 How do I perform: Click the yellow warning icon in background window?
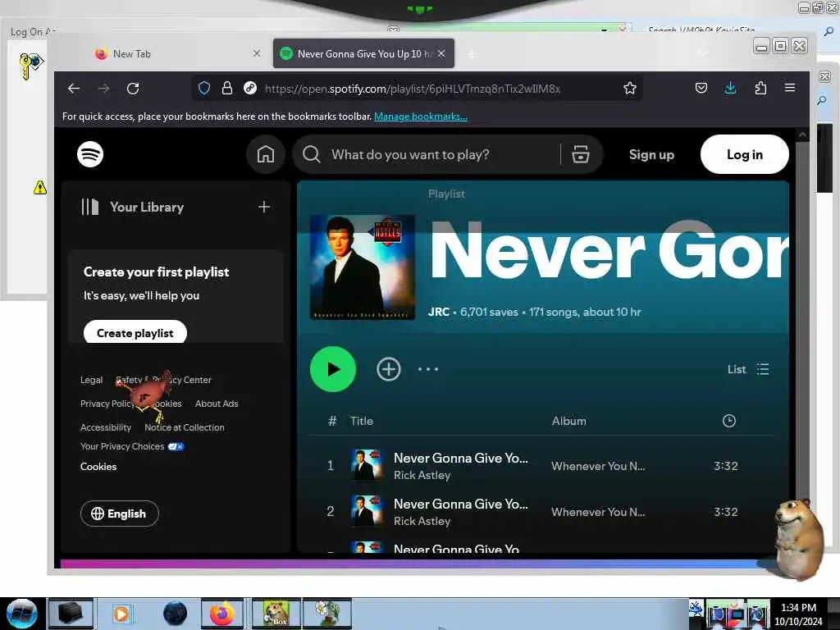39,188
